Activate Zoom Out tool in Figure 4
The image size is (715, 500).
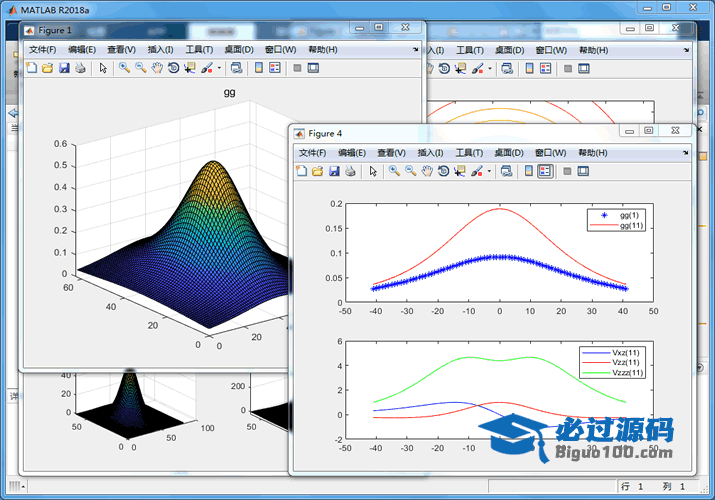(410, 171)
